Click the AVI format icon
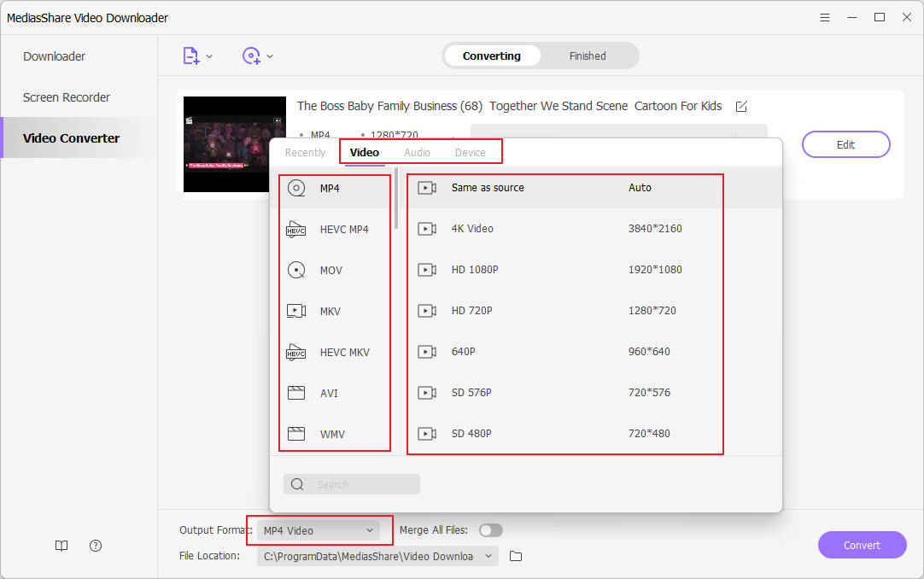The image size is (924, 579). tap(295, 393)
